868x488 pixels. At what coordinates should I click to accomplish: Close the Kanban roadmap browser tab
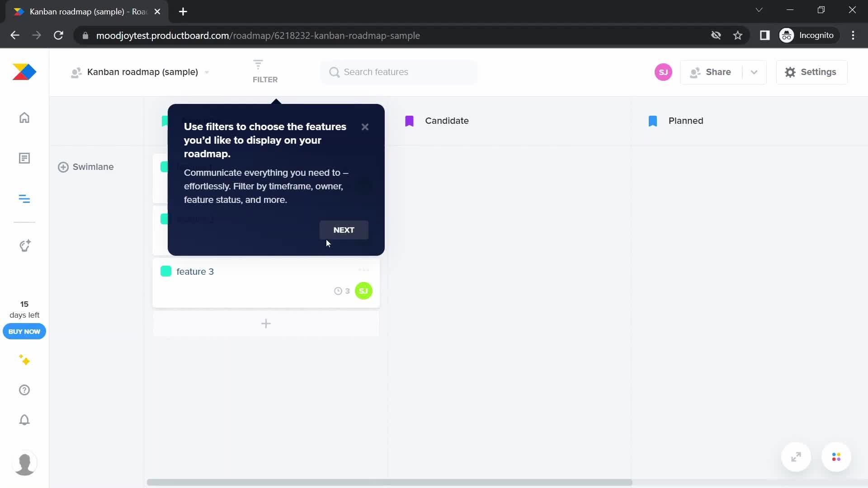point(157,12)
